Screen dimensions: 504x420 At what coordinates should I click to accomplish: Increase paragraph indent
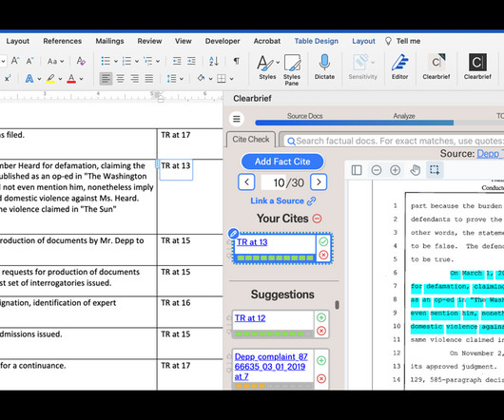point(191,61)
